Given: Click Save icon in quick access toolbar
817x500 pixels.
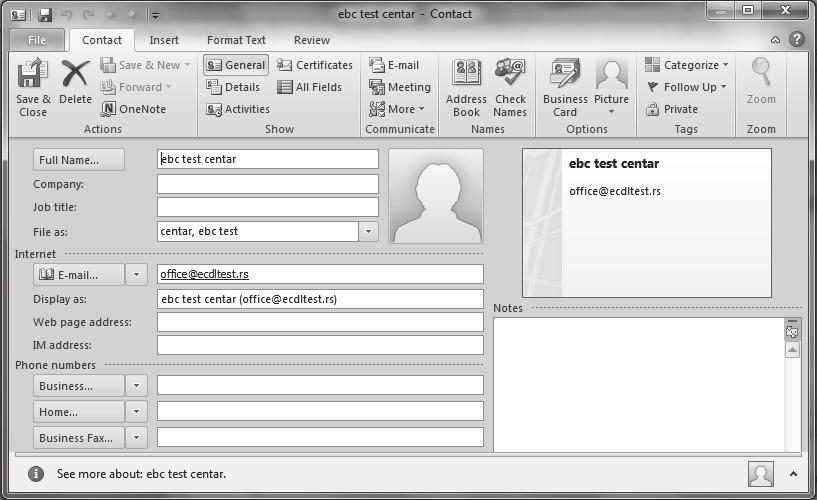Looking at the screenshot, I should (x=45, y=15).
